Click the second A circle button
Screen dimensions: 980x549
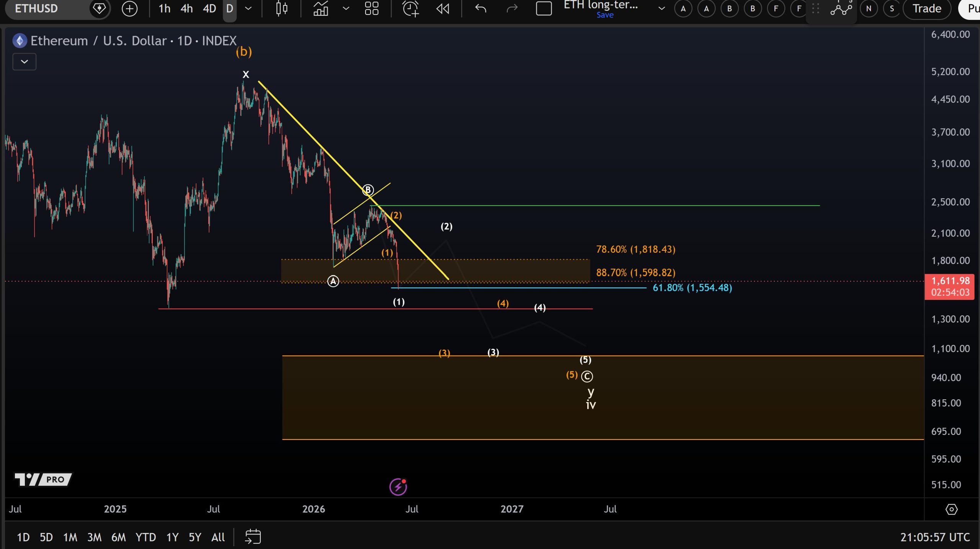[706, 8]
